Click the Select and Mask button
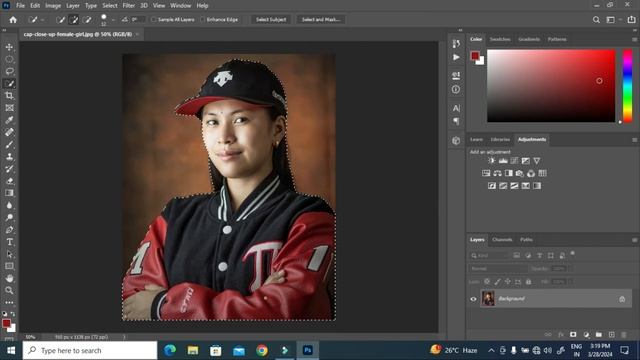This screenshot has width=640, height=360. (321, 20)
